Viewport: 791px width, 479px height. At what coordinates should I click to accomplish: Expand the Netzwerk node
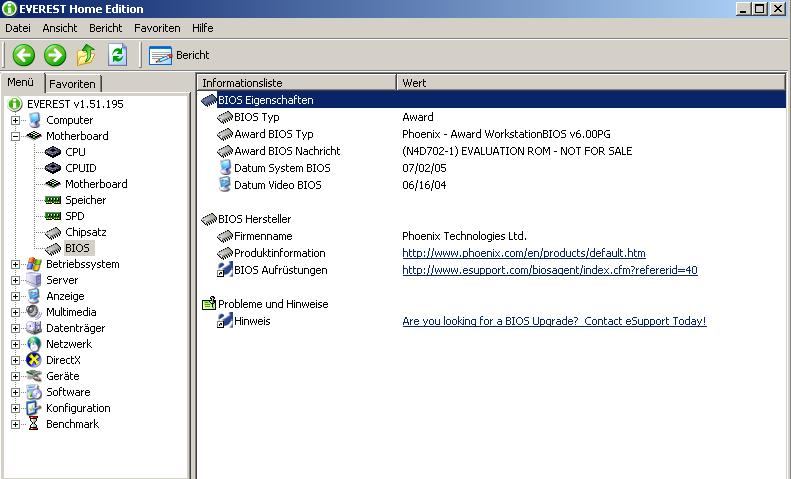coord(15,344)
